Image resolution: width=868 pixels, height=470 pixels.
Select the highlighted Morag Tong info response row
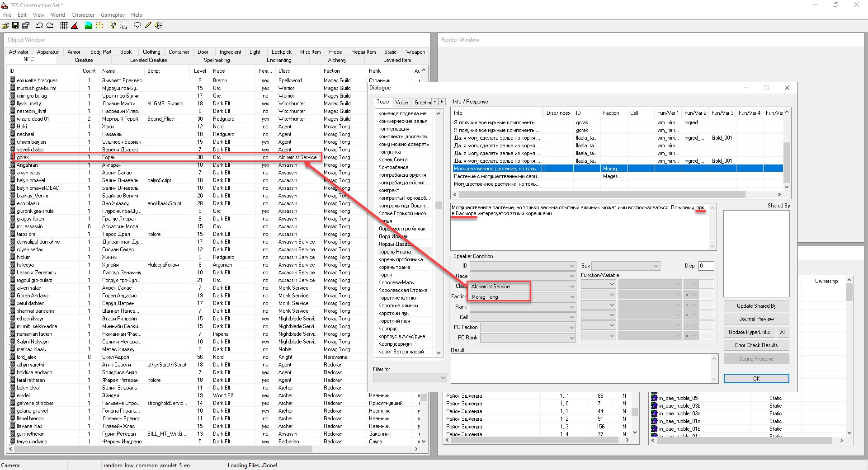pos(618,169)
